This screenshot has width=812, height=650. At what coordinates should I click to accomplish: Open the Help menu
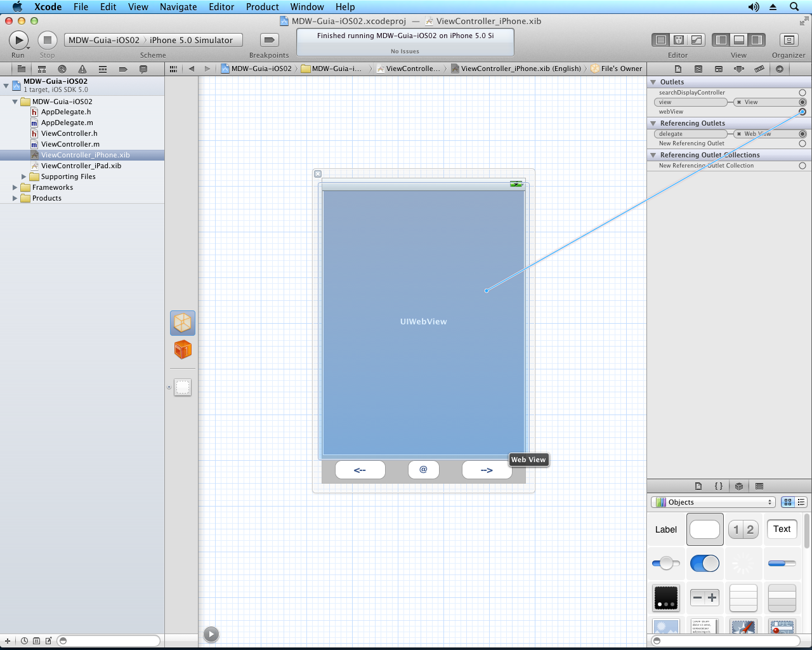point(345,7)
